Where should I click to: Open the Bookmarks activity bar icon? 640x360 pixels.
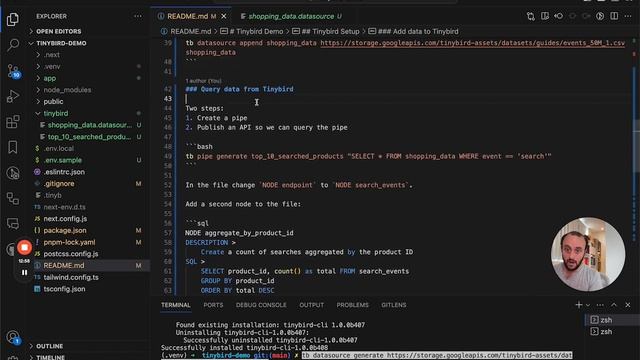[13, 147]
